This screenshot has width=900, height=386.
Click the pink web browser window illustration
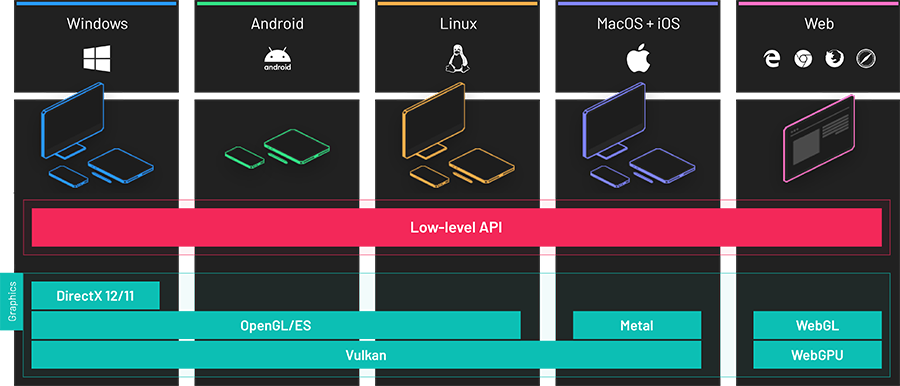(x=818, y=139)
